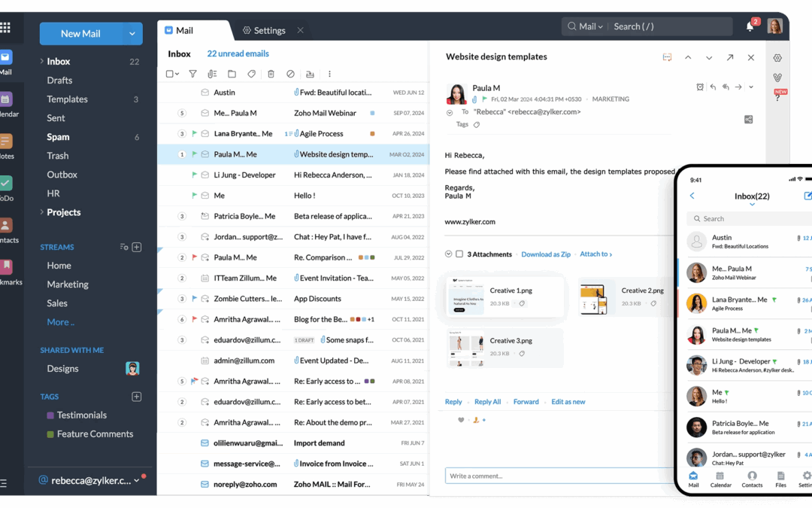Click the forward arrow icon in email header
This screenshot has height=508, width=812.
pos(738,87)
